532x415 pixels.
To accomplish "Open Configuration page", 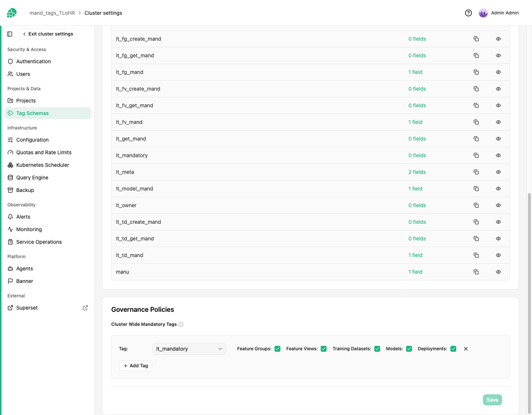I will tap(48, 140).
